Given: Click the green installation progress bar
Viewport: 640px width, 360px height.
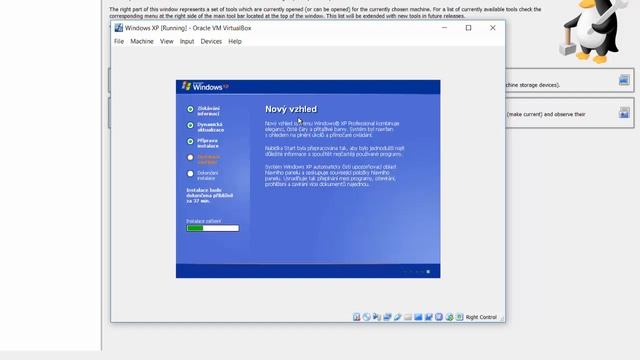Looking at the screenshot, I should 213,228.
